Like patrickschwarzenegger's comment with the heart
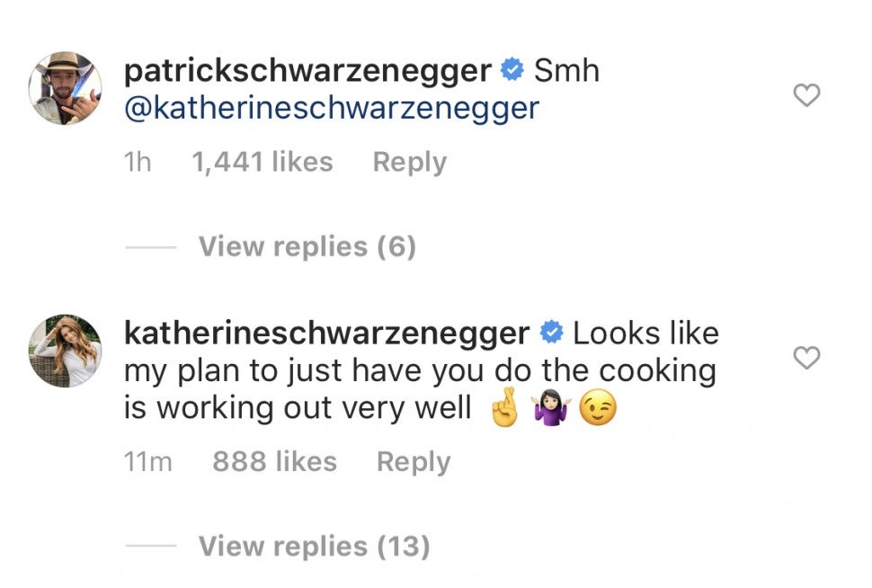 806,94
